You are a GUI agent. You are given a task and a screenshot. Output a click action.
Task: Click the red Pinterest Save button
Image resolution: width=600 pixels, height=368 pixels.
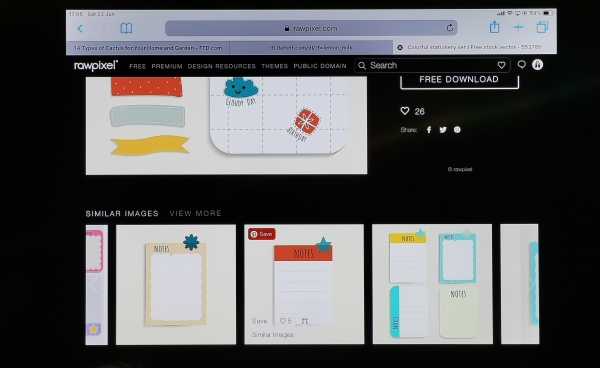click(262, 234)
